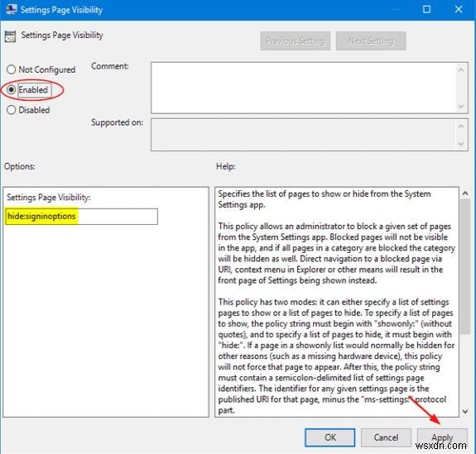Screen dimensions: 476x454
Task: Click the Apply button
Action: (x=442, y=437)
